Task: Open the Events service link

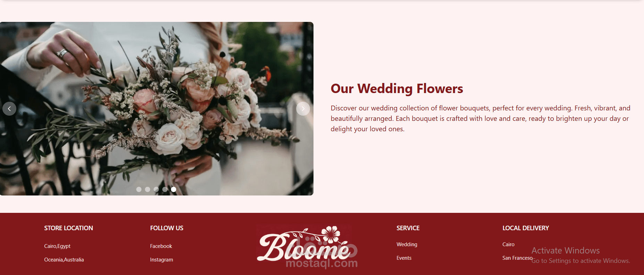Action: [x=404, y=258]
